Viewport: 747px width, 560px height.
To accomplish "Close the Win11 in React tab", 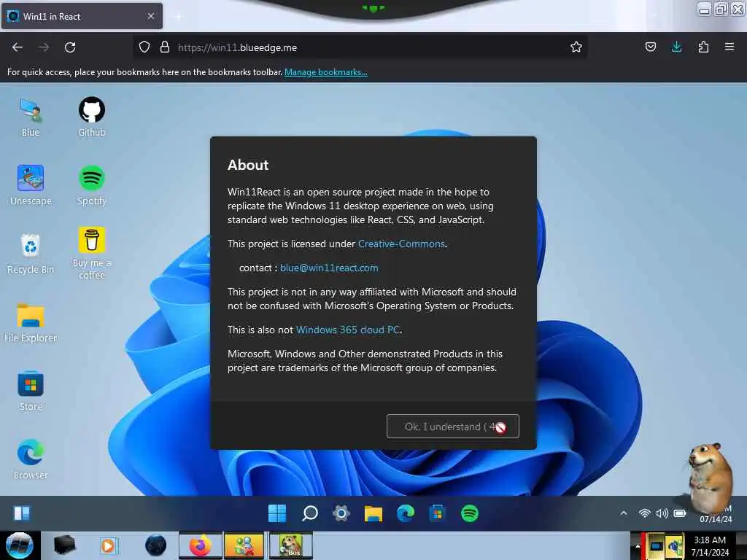I will coord(151,16).
